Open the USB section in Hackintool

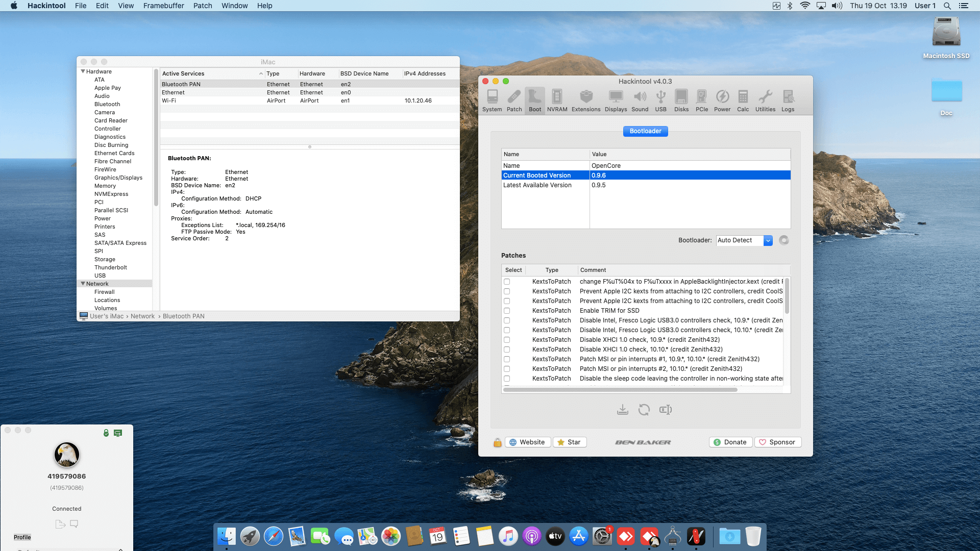click(660, 101)
